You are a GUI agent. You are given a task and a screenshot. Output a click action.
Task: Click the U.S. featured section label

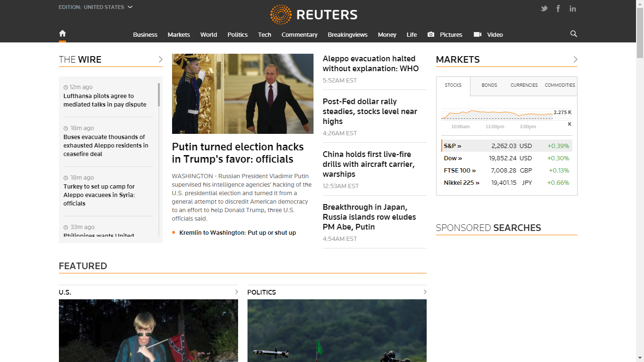[x=65, y=292]
